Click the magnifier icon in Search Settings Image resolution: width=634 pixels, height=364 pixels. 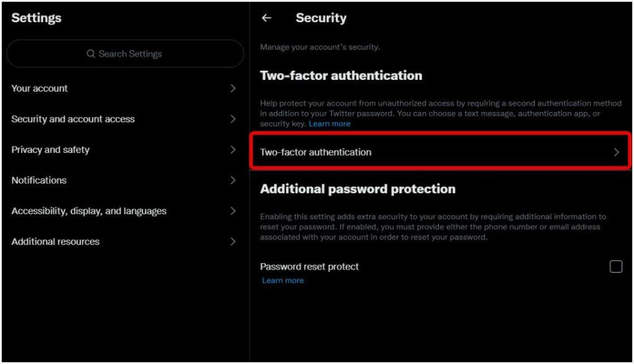(x=91, y=54)
